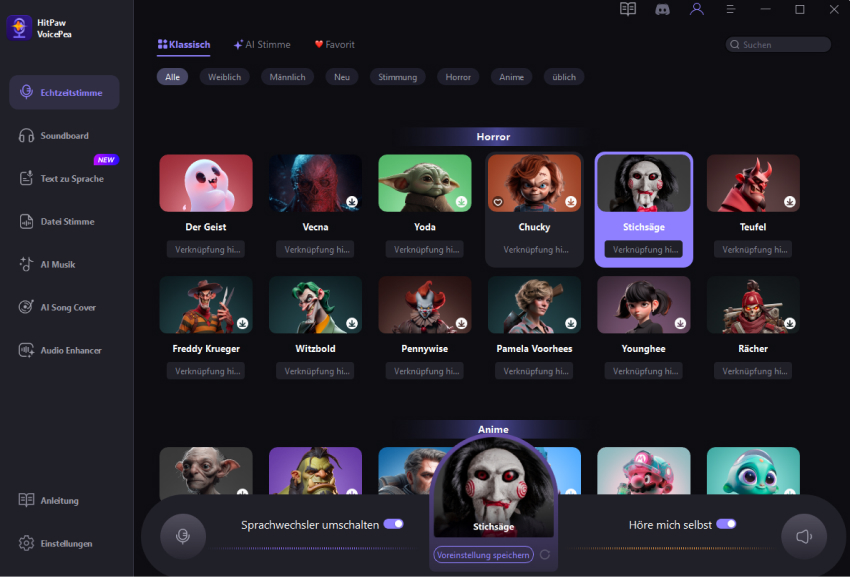Select the Teufel voice thumbnail
The width and height of the screenshot is (850, 577).
pyautogui.click(x=753, y=183)
